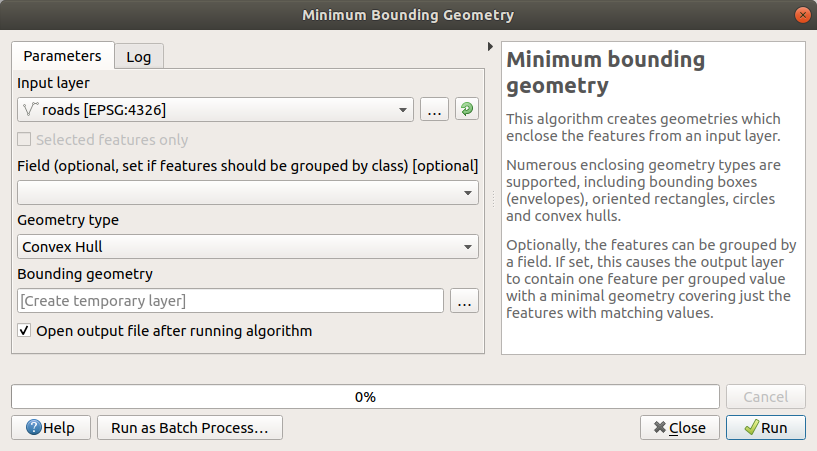Switch to the Log tab
817x451 pixels.
pos(138,56)
